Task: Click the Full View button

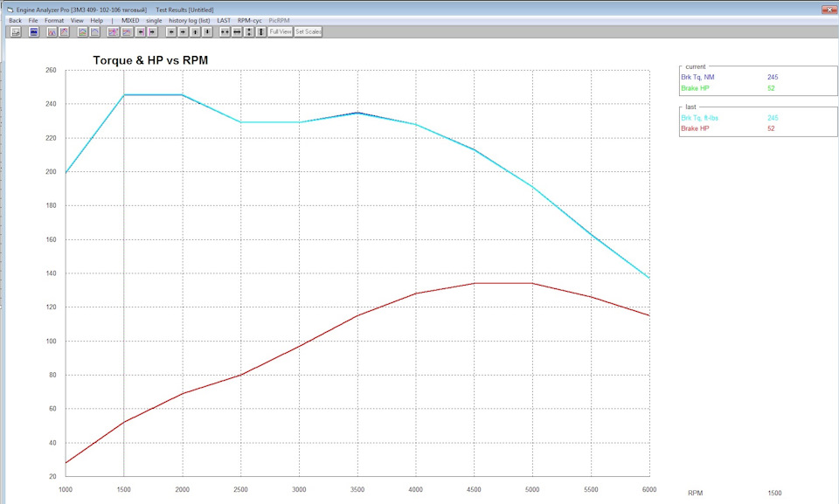Action: pyautogui.click(x=281, y=32)
